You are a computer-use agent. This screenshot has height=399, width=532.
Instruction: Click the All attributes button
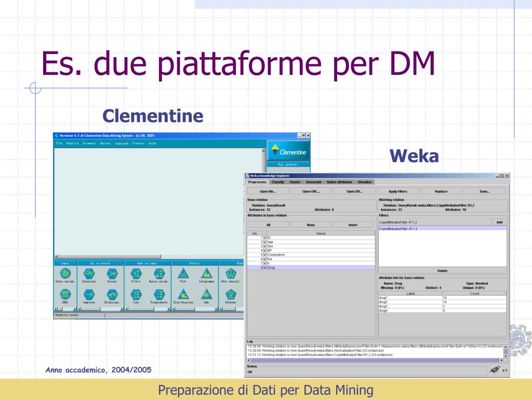[x=269, y=225]
